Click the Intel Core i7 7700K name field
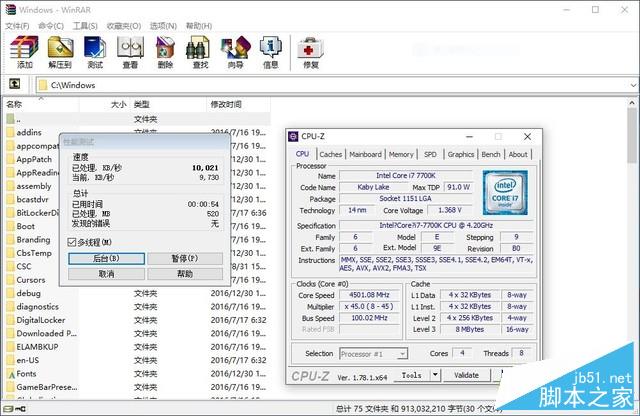This screenshot has width=640, height=416. (406, 176)
